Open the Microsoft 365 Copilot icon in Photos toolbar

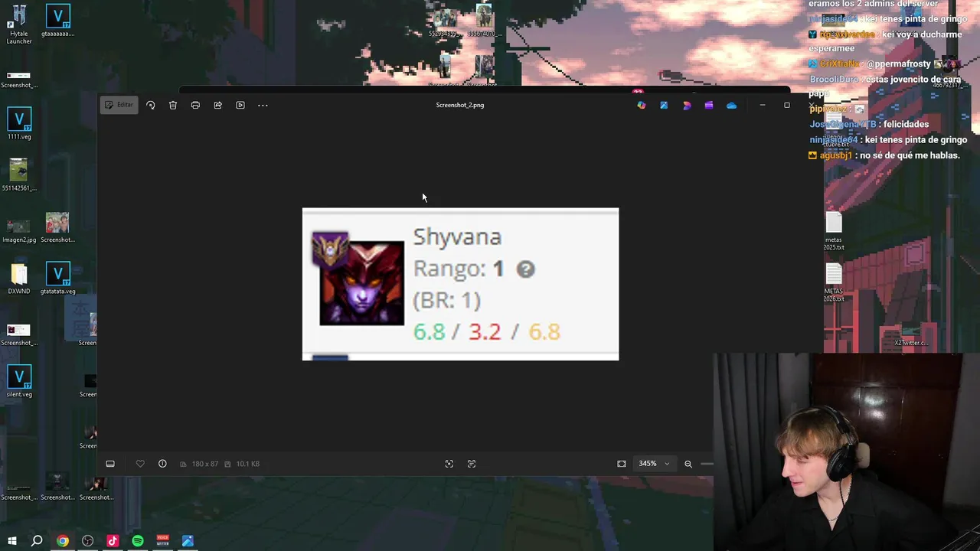pyautogui.click(x=642, y=105)
